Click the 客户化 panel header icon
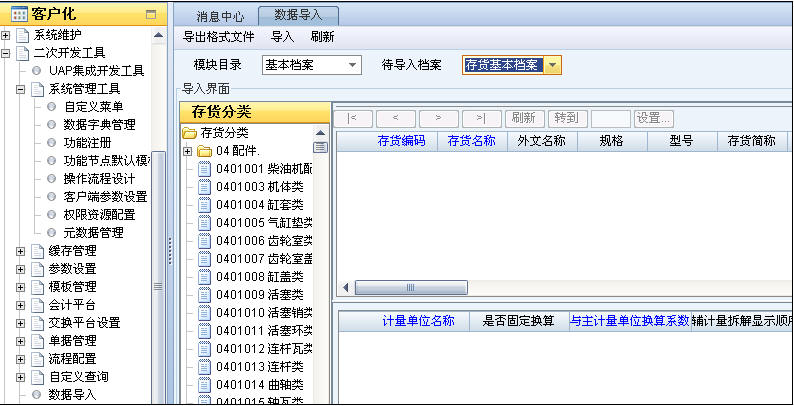 point(18,14)
